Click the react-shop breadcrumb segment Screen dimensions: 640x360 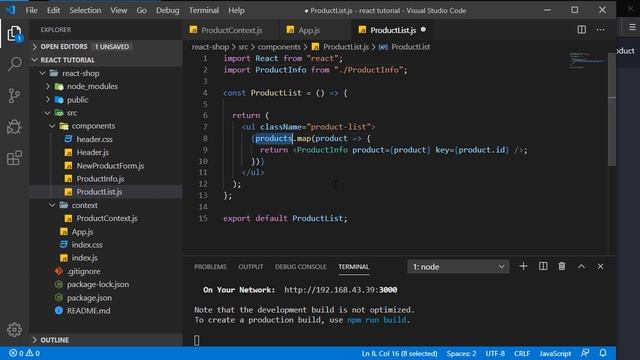(210, 47)
